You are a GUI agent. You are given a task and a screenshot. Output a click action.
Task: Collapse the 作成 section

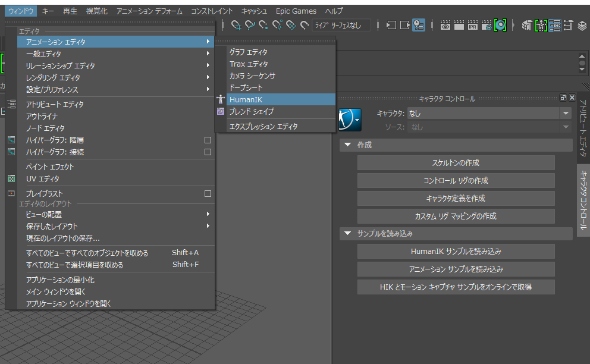[x=348, y=145]
